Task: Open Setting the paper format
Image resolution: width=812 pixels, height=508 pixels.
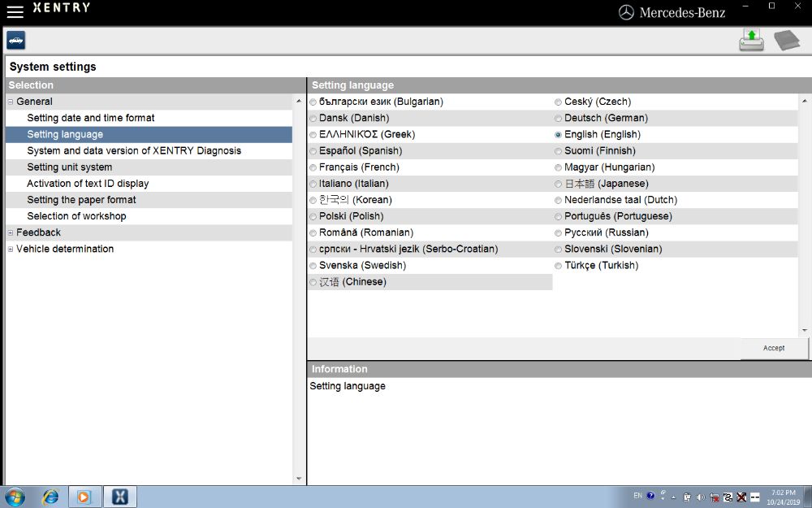Action: [x=81, y=200]
